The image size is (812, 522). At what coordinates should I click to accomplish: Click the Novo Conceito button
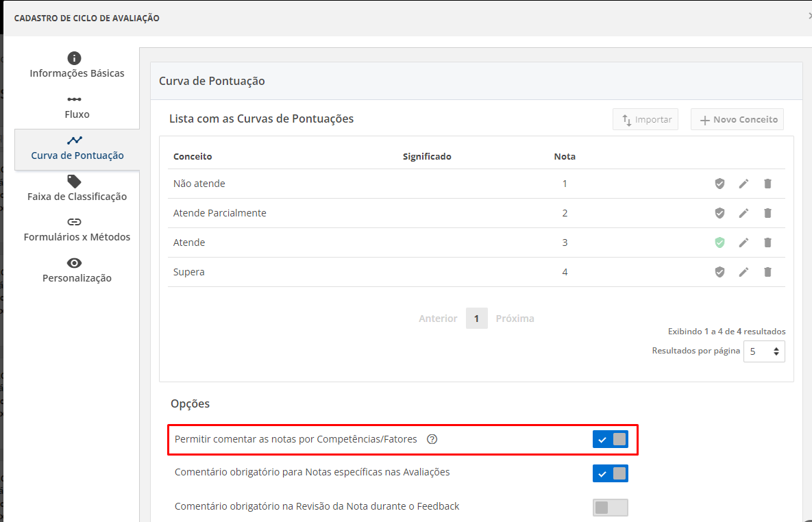coord(737,120)
